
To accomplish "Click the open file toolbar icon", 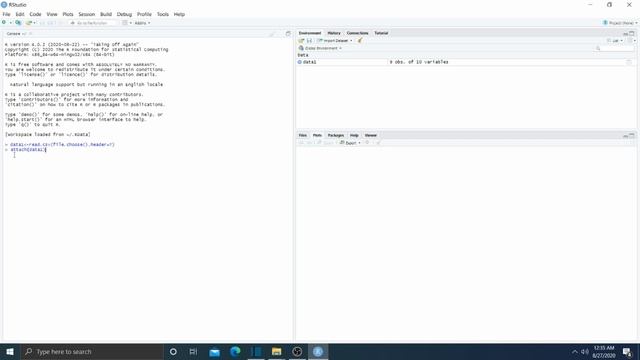I will click(29, 23).
